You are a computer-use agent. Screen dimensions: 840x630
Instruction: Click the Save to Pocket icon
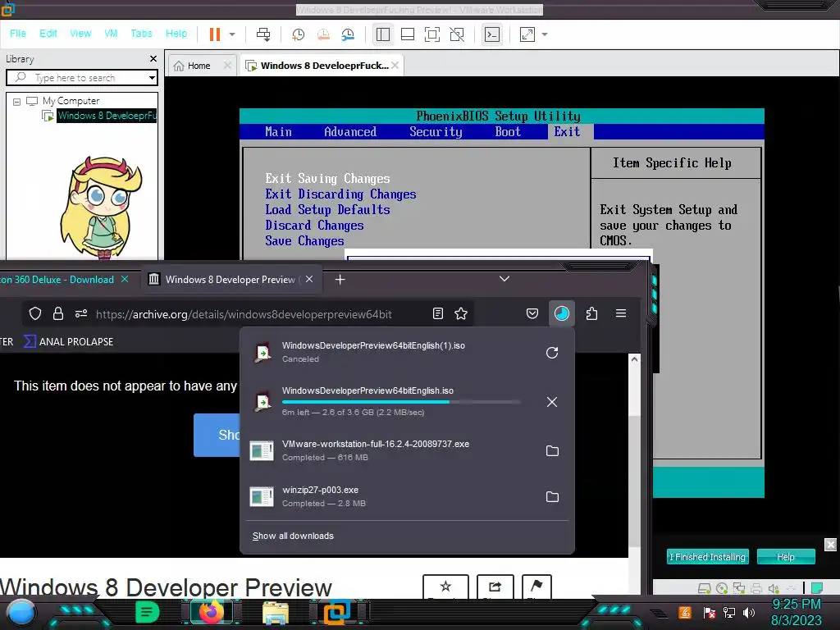[x=532, y=313]
